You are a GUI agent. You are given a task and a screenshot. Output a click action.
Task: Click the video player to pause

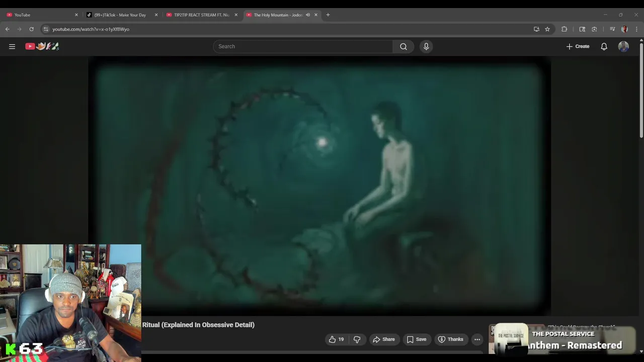click(319, 186)
